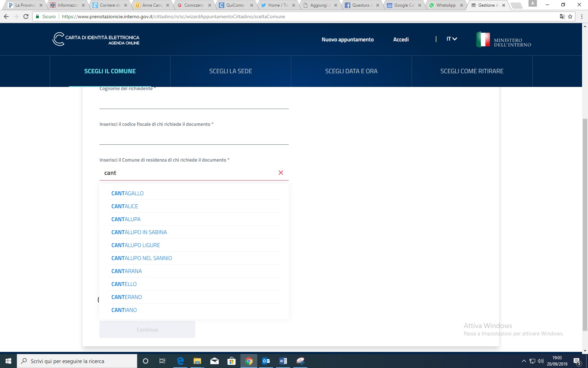Click the codice fiscale input field

pos(194,137)
